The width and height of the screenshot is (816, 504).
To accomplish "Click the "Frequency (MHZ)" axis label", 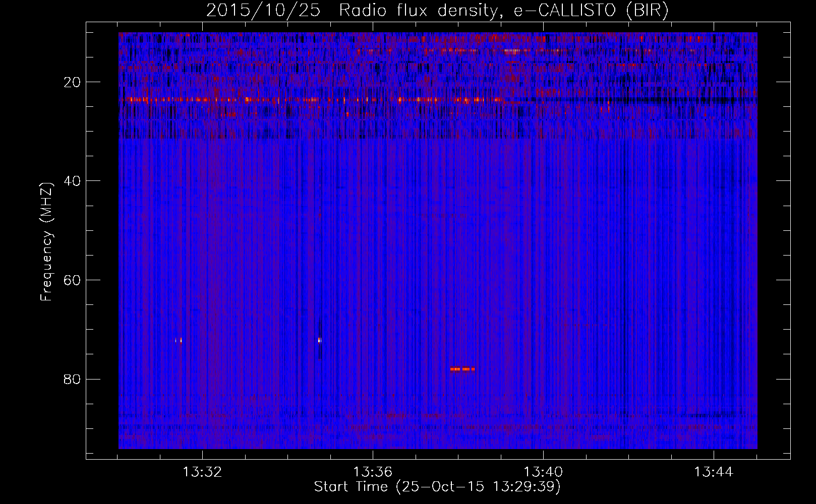I will pos(46,242).
